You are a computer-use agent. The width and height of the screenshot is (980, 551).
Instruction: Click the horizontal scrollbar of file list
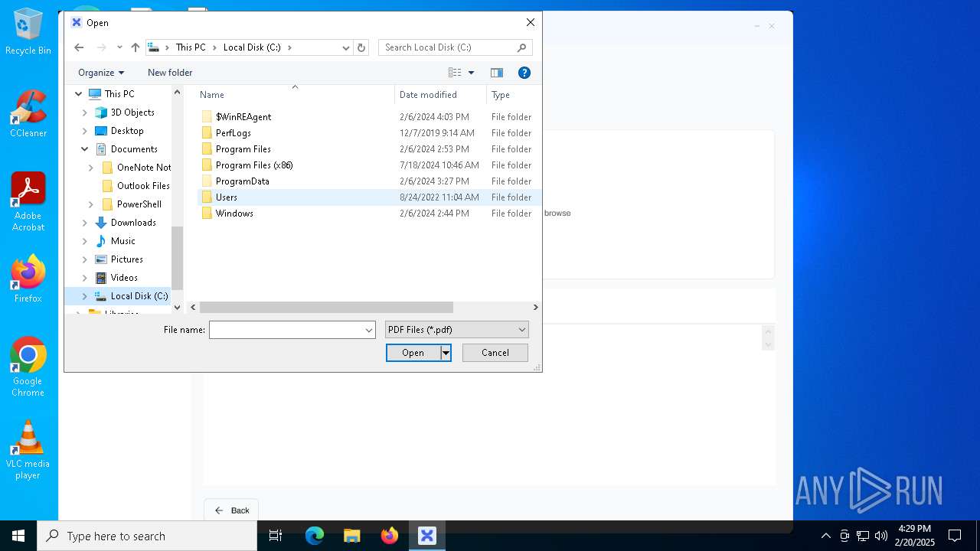point(326,307)
